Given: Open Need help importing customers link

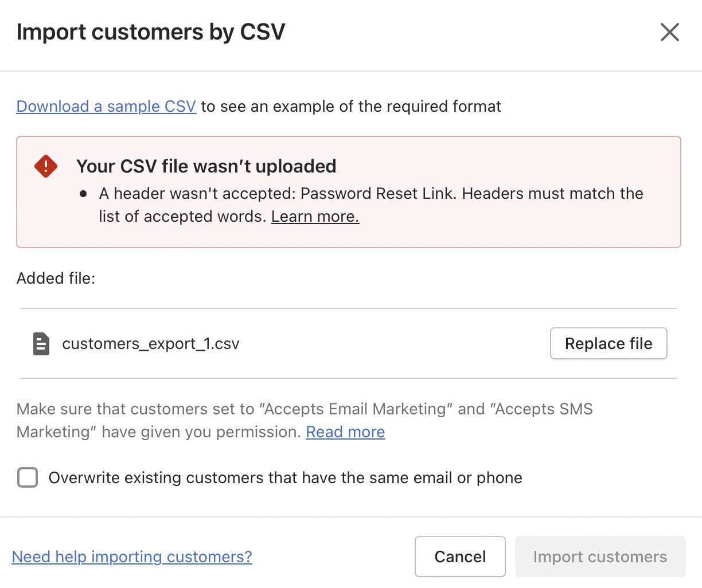Looking at the screenshot, I should pos(132,557).
